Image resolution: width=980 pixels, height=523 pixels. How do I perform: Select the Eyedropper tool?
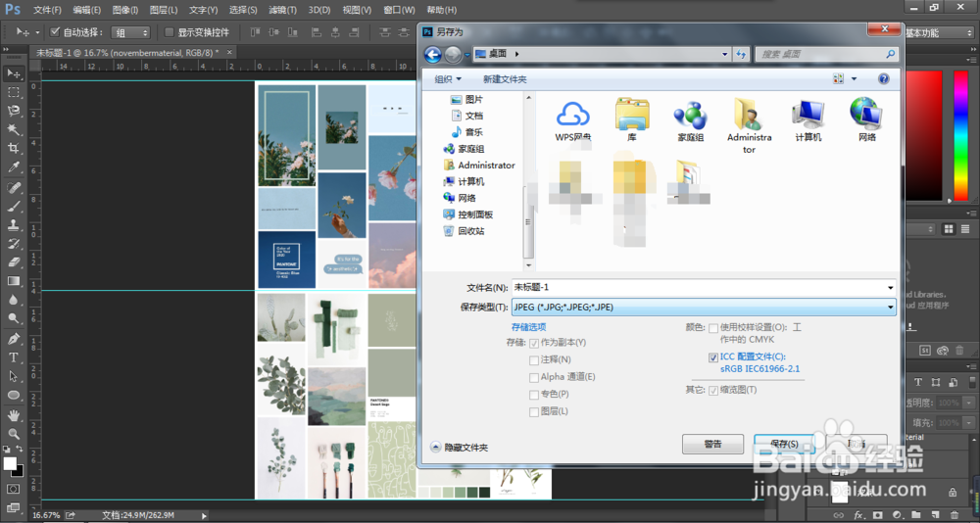pos(13,166)
